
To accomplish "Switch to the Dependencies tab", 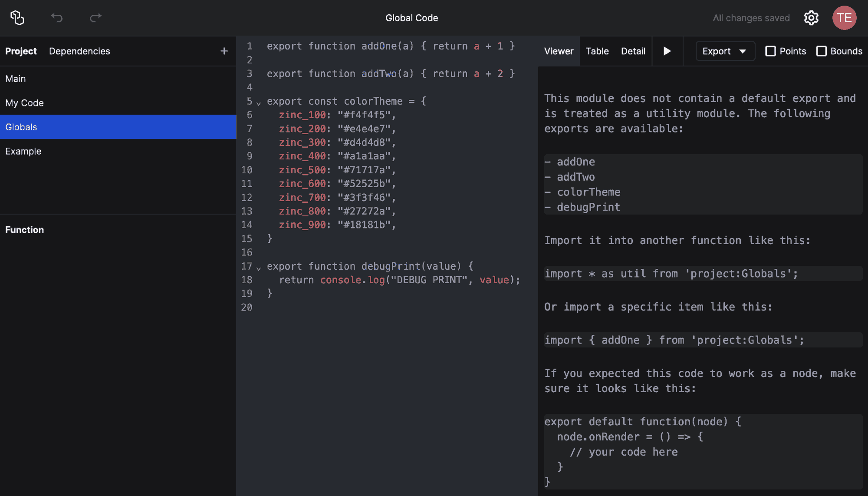I will (x=79, y=51).
